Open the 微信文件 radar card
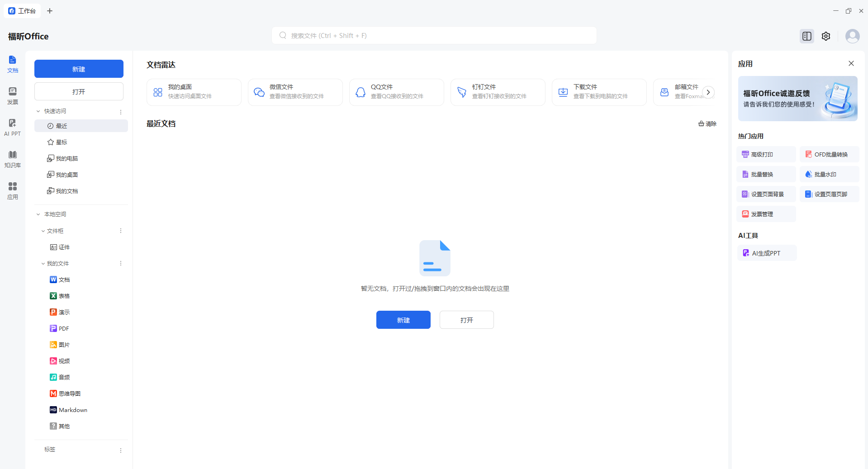 tap(295, 92)
